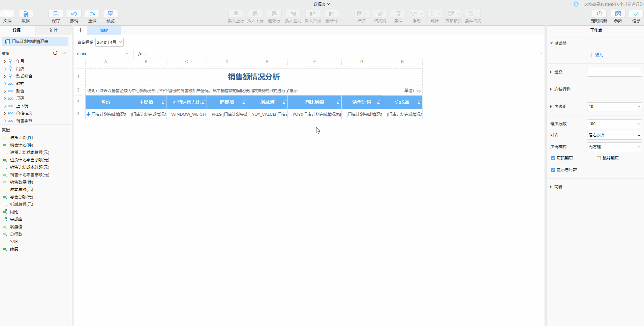Click the Redo (重做) icon

pos(92,14)
